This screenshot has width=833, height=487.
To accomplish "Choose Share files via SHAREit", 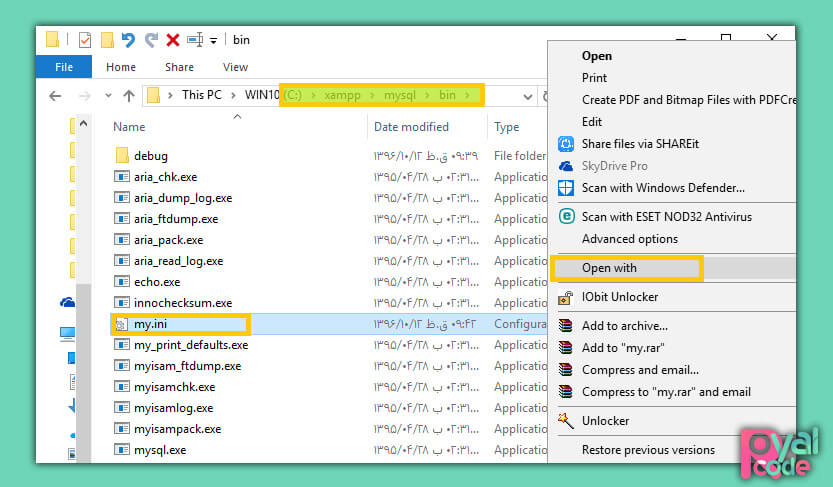I will [x=640, y=144].
